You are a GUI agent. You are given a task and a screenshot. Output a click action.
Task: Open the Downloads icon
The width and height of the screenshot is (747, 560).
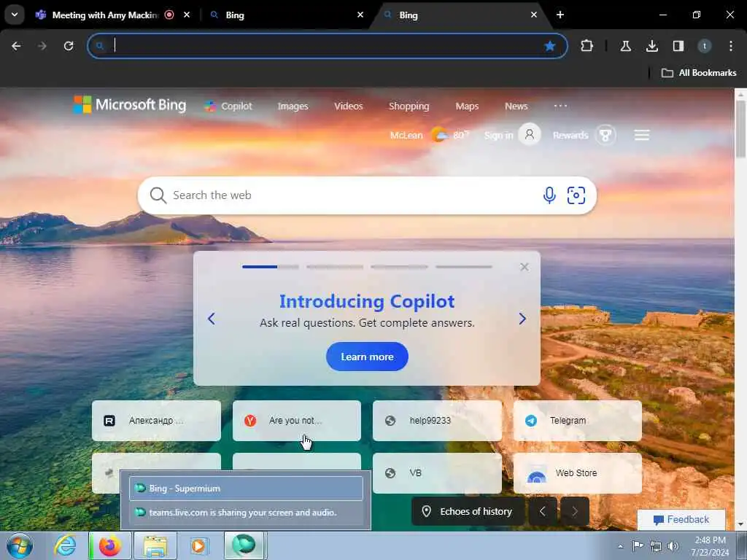[x=651, y=46]
